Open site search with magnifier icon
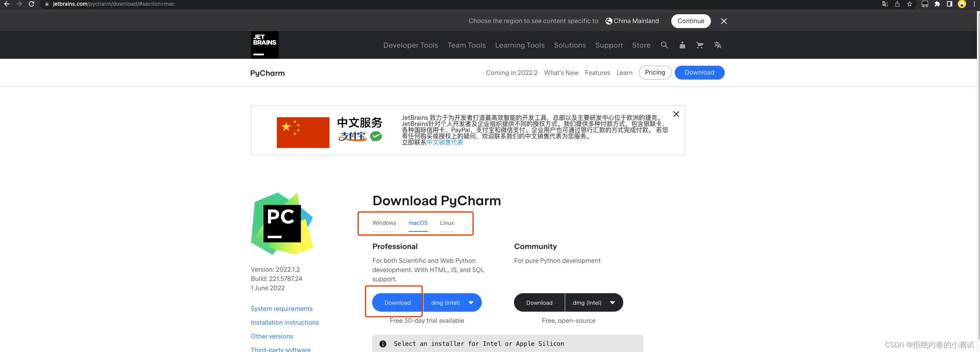Image resolution: width=980 pixels, height=352 pixels. 664,45
